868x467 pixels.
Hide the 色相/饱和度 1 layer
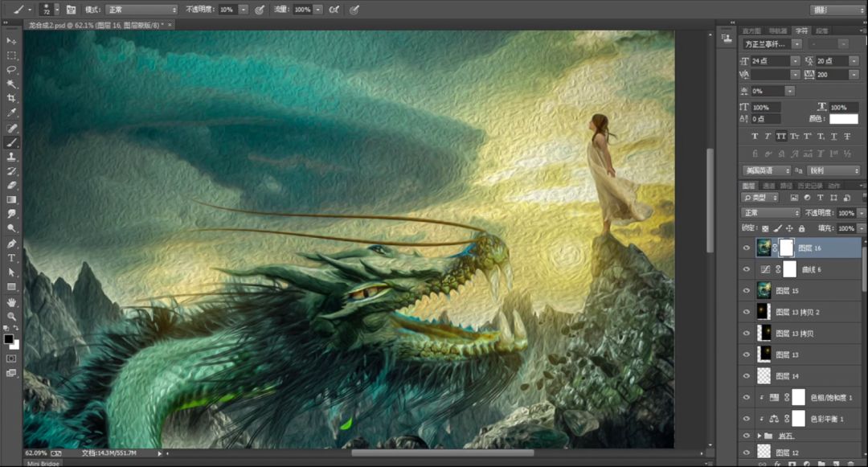(x=746, y=397)
